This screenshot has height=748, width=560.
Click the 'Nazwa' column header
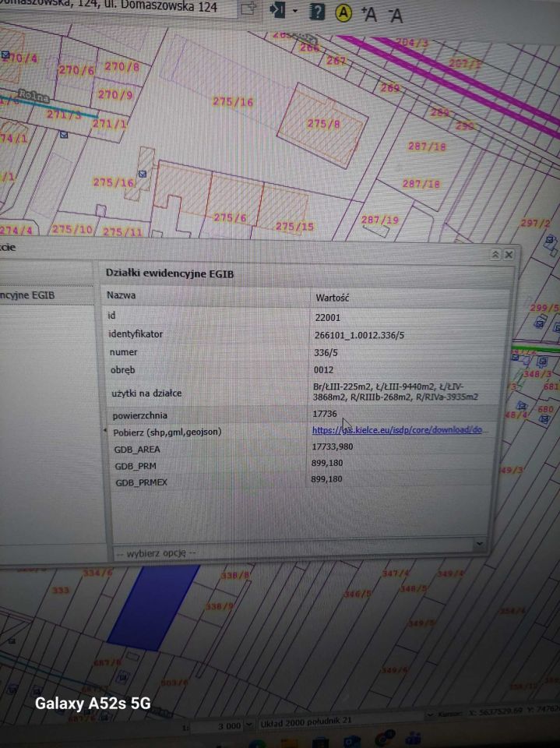122,295
